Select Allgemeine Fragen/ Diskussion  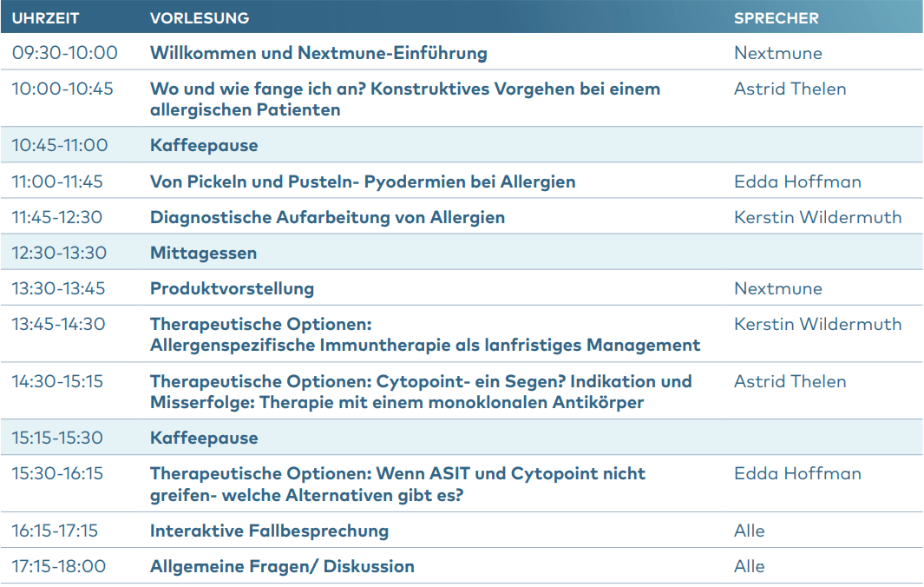[282, 566]
